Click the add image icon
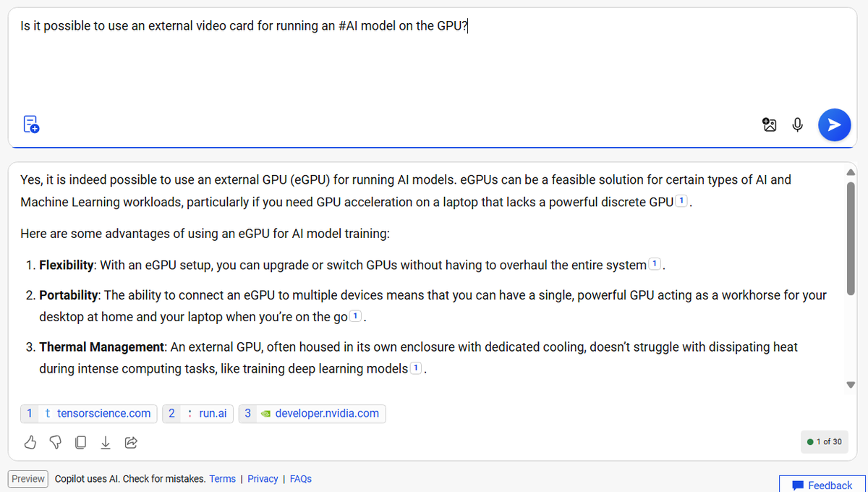The height and width of the screenshot is (492, 868). point(770,125)
